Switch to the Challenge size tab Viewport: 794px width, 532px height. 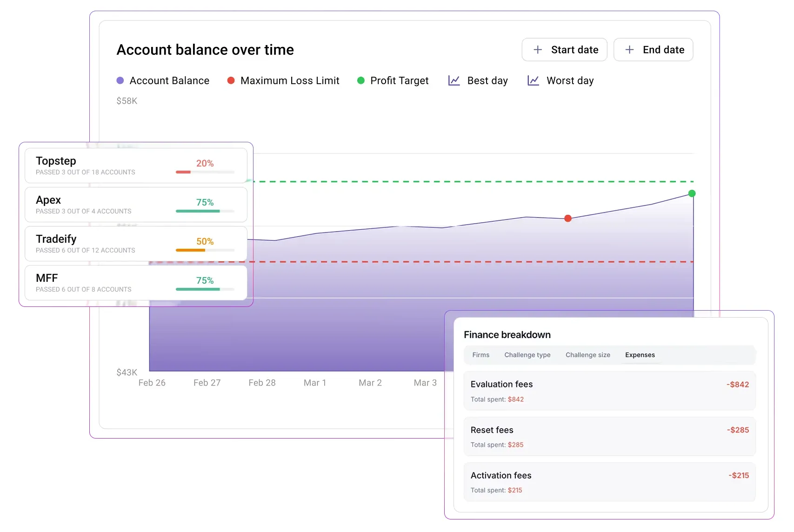click(587, 355)
